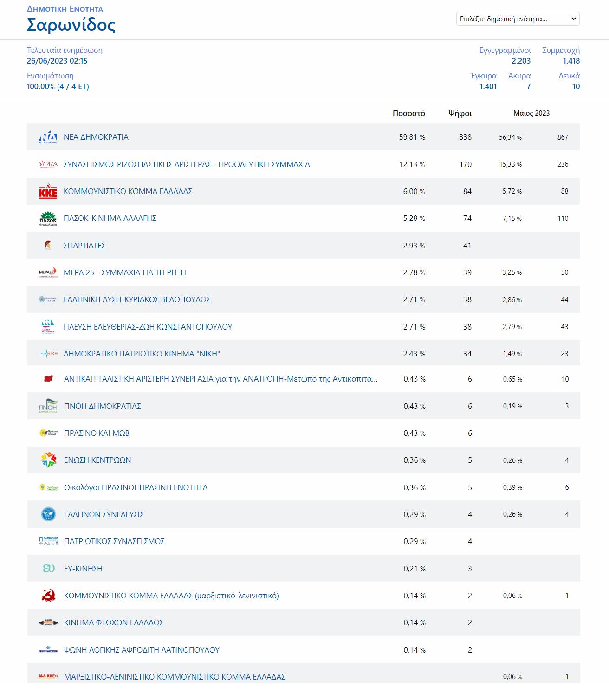Open Οικολόγοι ΠΡΑΣΙΝΟΙ-ΠΡΑΣΙΝΗ ΕΝΟΤΗΤΑ link
This screenshot has width=609, height=700.
136,487
